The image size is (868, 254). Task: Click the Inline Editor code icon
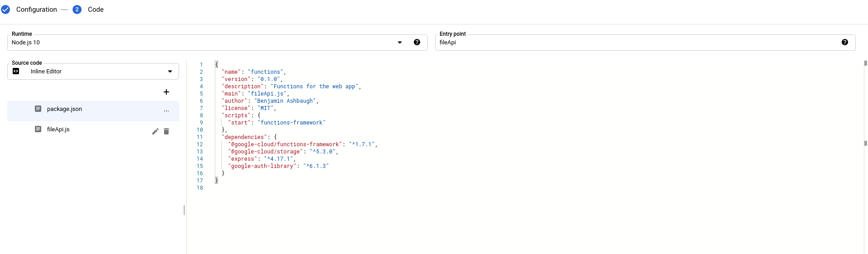tap(16, 72)
